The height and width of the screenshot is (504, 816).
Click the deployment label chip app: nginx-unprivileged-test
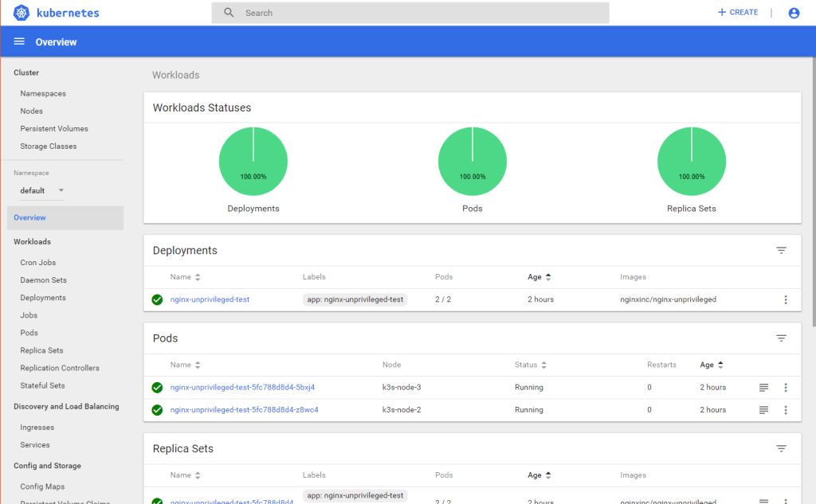(x=355, y=299)
